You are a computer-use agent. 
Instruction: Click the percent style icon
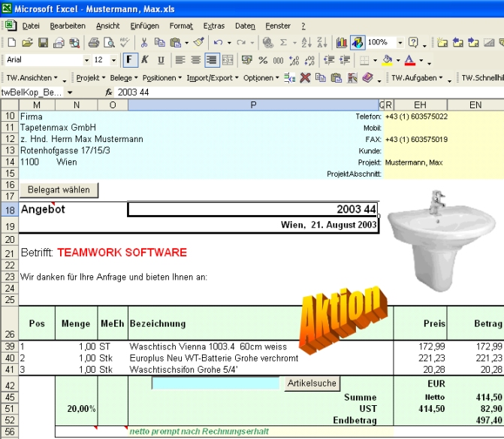263,60
